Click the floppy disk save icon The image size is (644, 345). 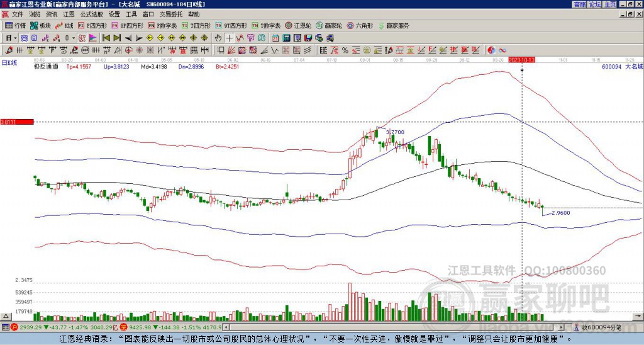pos(308,38)
